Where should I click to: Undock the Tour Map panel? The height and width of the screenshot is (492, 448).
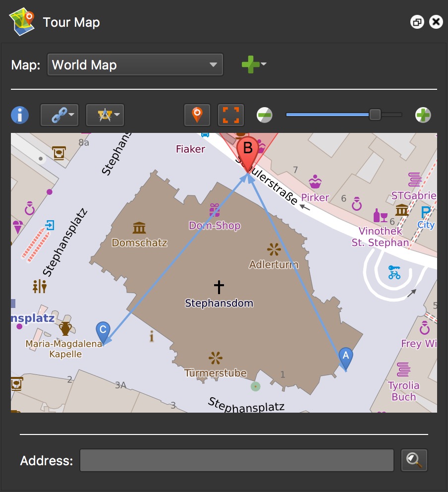[417, 22]
